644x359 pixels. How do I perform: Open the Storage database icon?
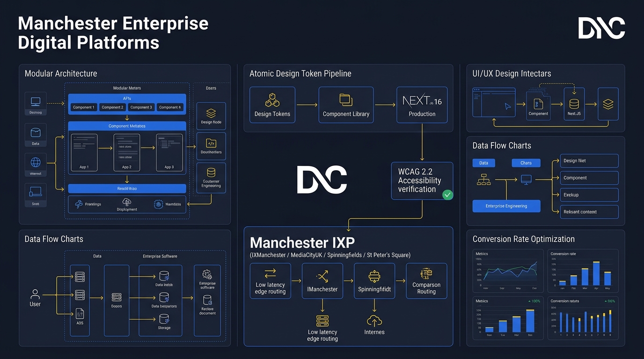click(x=164, y=319)
